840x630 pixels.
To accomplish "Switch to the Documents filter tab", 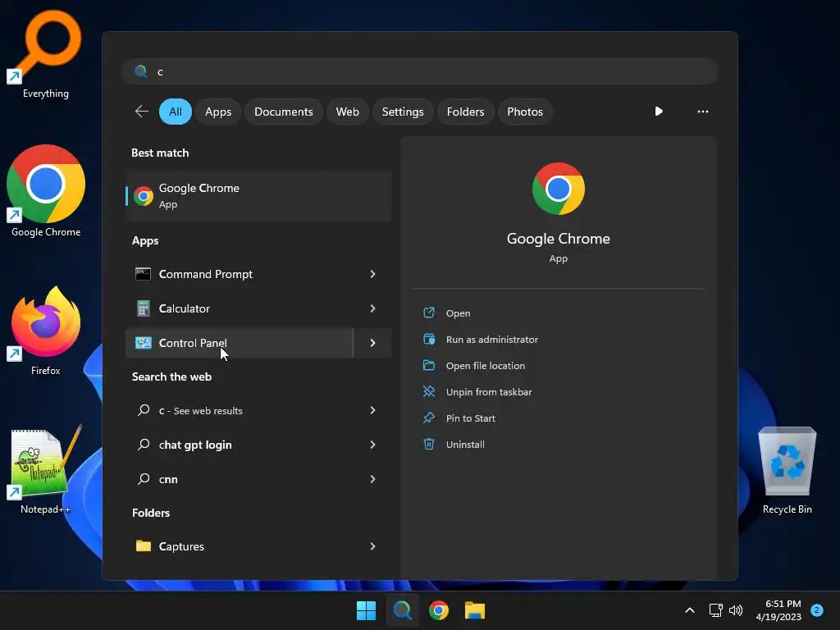I will pyautogui.click(x=283, y=112).
